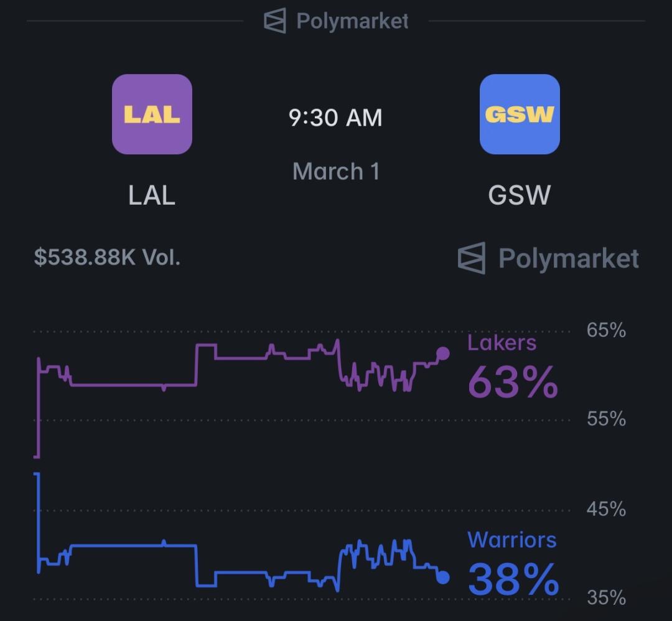Image resolution: width=672 pixels, height=621 pixels.
Task: Tap the blue GSW team badge
Action: 520,114
